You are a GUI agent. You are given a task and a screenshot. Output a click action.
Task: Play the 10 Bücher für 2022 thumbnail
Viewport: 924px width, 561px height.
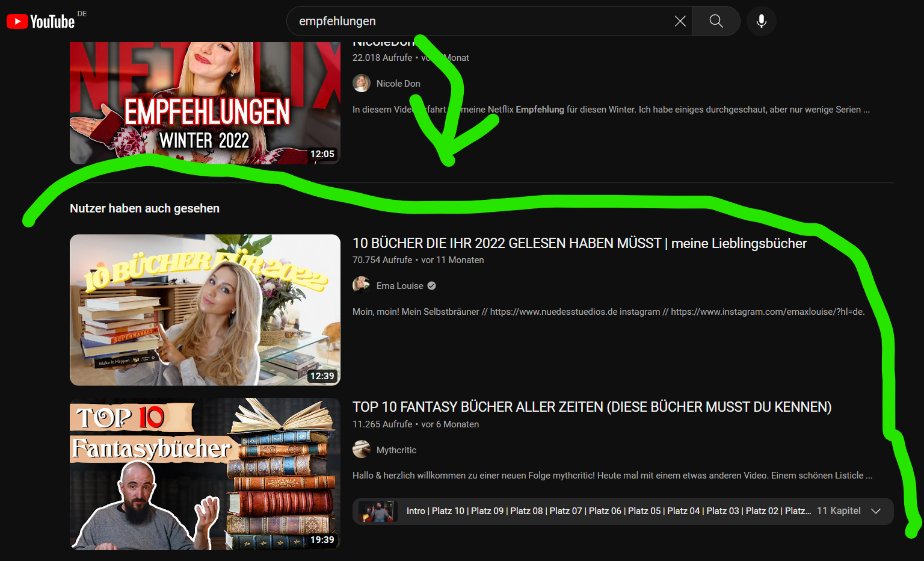click(x=205, y=309)
